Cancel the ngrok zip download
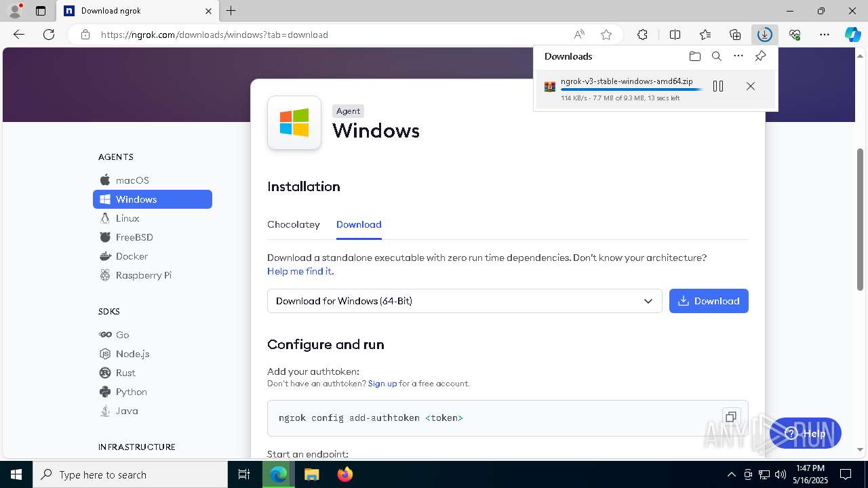 751,86
